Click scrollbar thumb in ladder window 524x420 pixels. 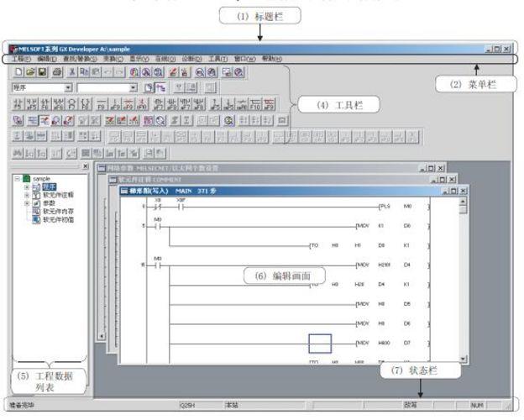[x=463, y=209]
